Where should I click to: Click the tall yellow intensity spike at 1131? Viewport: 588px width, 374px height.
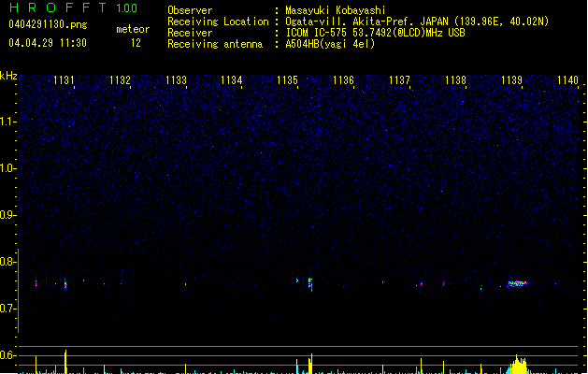[x=65, y=362]
